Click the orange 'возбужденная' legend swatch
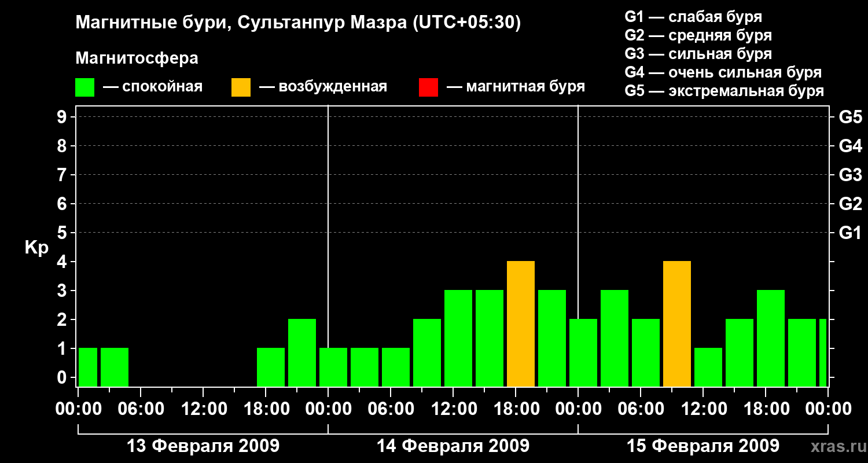 [x=241, y=87]
